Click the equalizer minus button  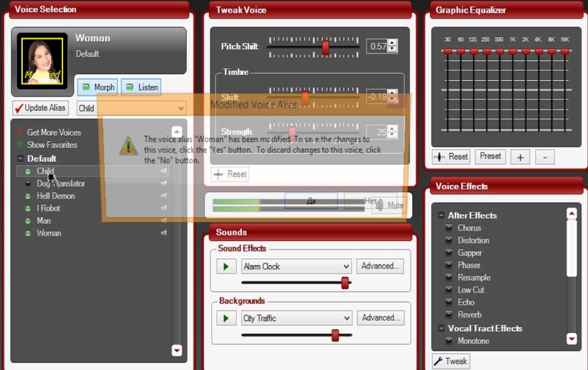click(x=545, y=157)
